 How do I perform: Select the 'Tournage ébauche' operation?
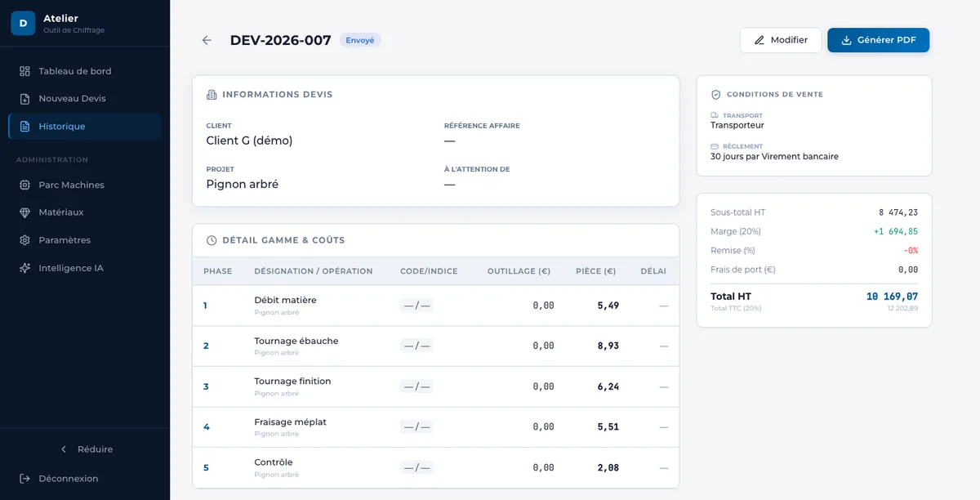(x=435, y=346)
